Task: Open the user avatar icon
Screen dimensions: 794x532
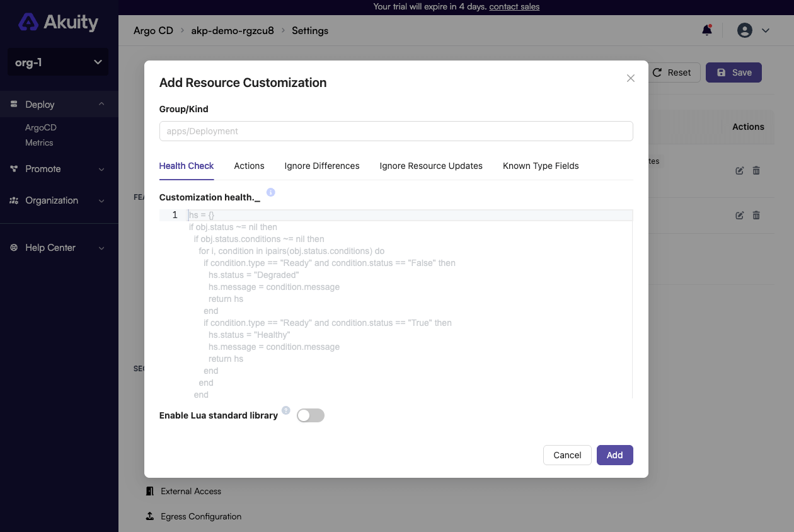Action: tap(744, 30)
